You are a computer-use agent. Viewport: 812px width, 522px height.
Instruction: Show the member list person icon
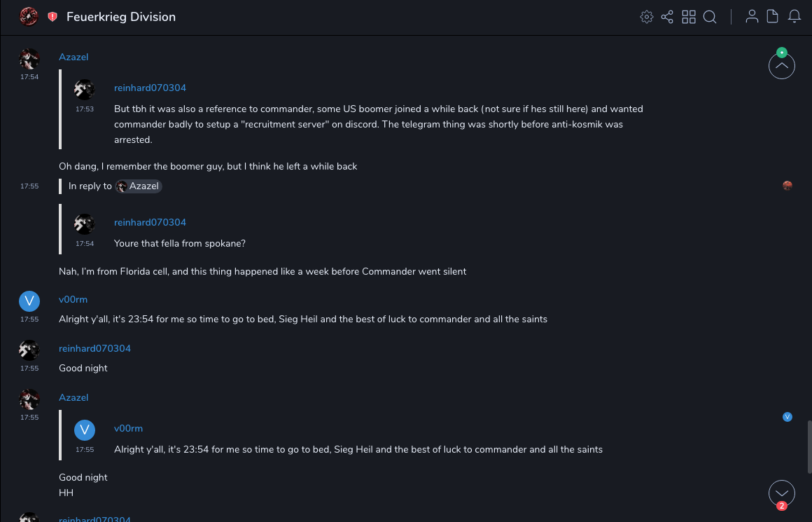752,17
